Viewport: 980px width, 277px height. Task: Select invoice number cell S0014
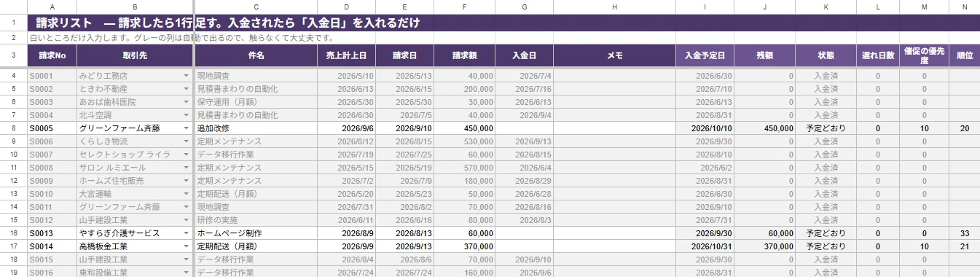pos(52,246)
